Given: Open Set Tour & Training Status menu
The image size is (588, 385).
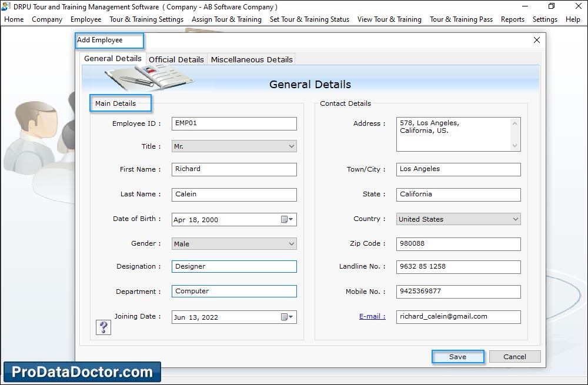Looking at the screenshot, I should click(309, 19).
